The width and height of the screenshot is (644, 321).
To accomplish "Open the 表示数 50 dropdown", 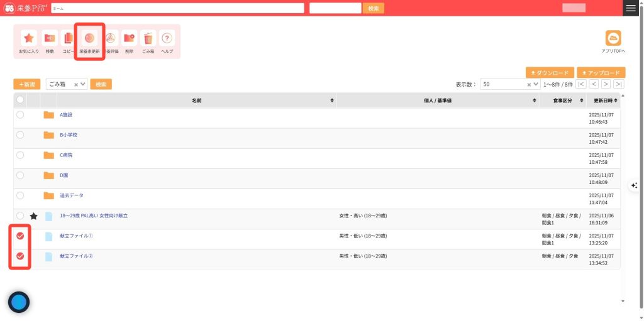I will point(535,84).
